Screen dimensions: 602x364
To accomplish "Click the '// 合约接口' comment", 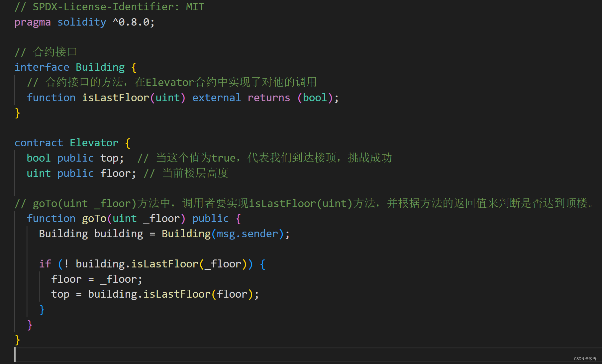I will [46, 52].
